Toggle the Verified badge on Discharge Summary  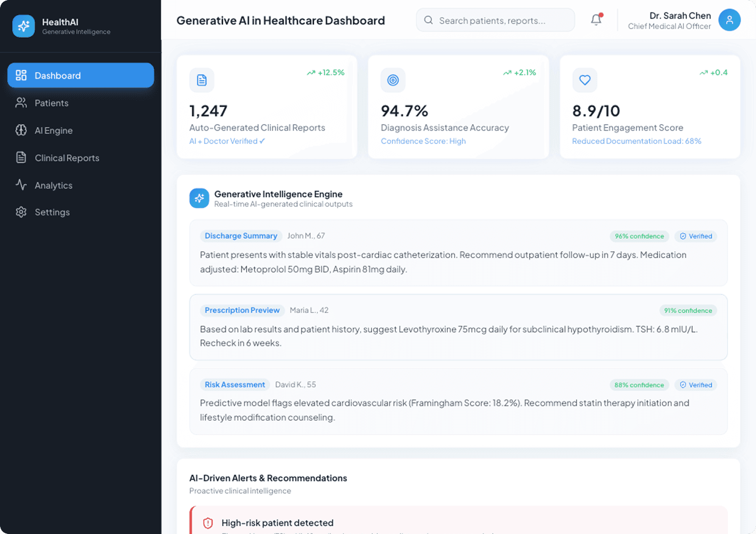[x=695, y=236]
